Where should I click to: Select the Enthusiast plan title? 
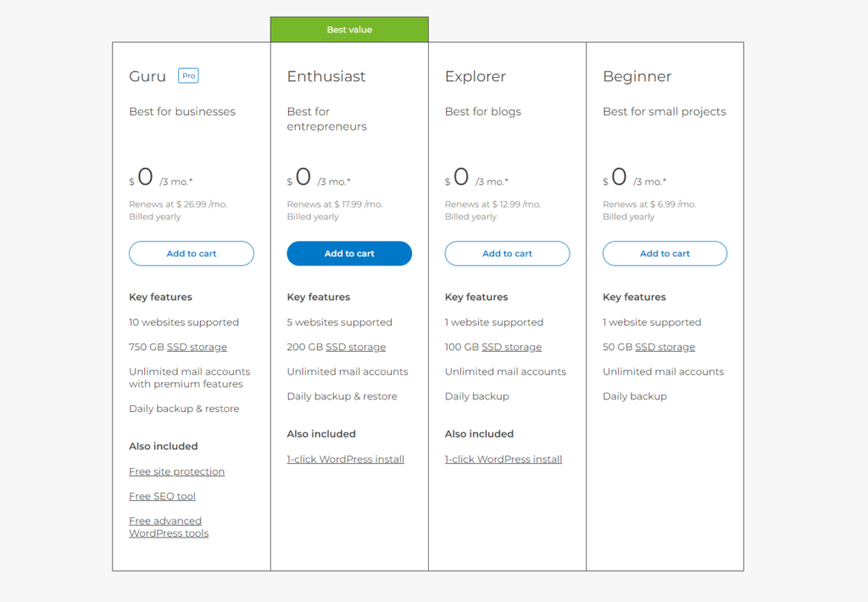326,75
